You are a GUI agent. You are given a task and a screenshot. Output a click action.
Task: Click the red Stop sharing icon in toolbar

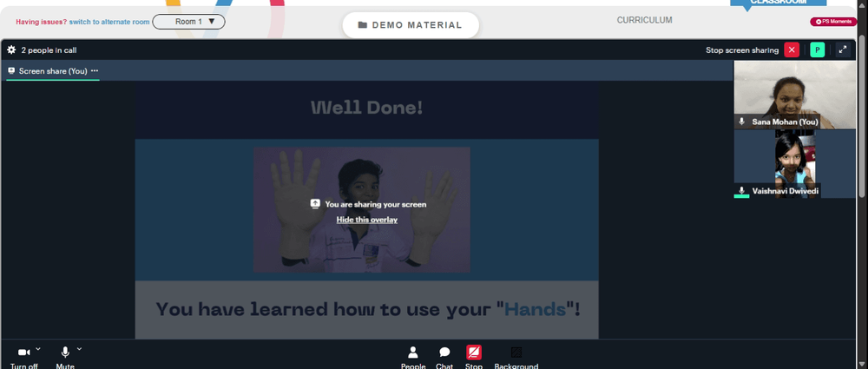(474, 353)
